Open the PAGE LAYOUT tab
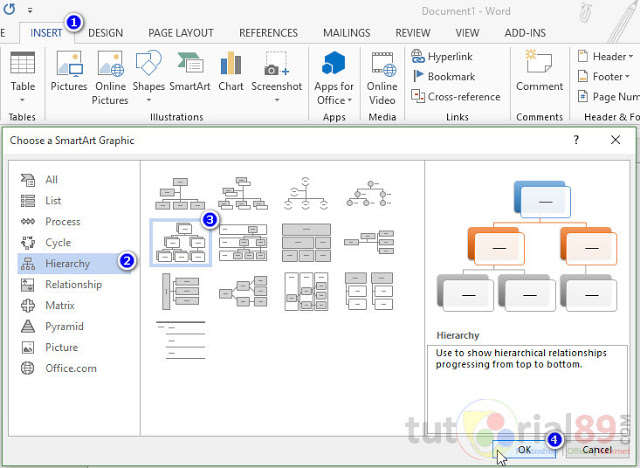 pyautogui.click(x=181, y=33)
